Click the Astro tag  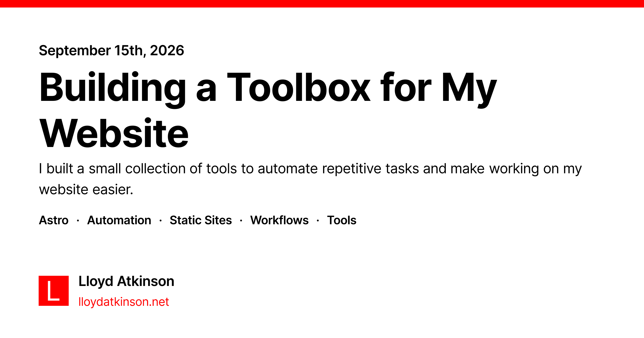point(54,220)
